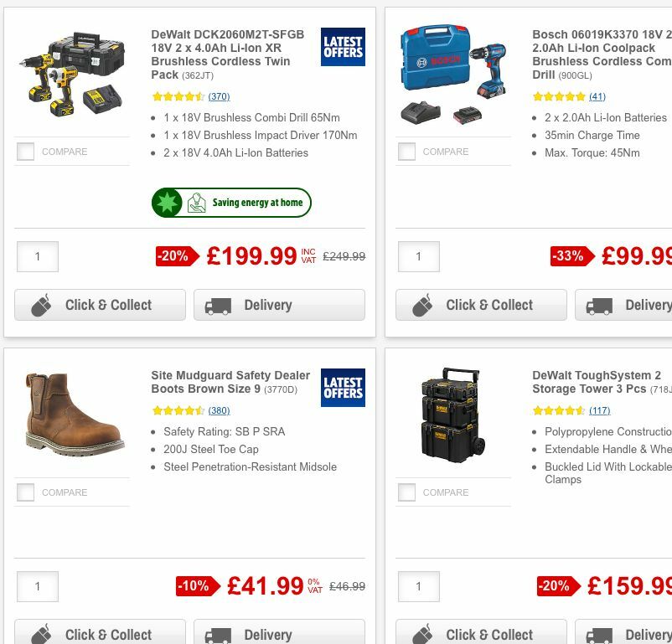Screen dimensions: 672x644
Task: Enable compare for Site Mudguard boots
Action: pos(26,492)
